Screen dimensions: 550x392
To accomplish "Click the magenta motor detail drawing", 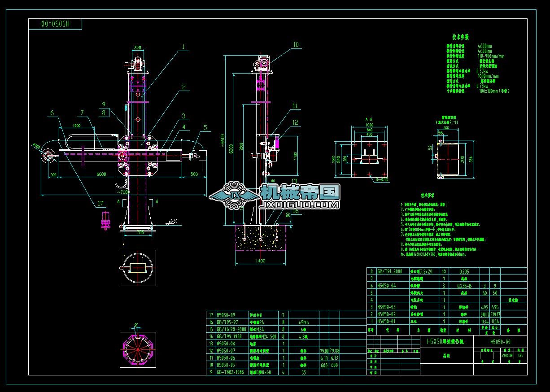I will point(106,221).
